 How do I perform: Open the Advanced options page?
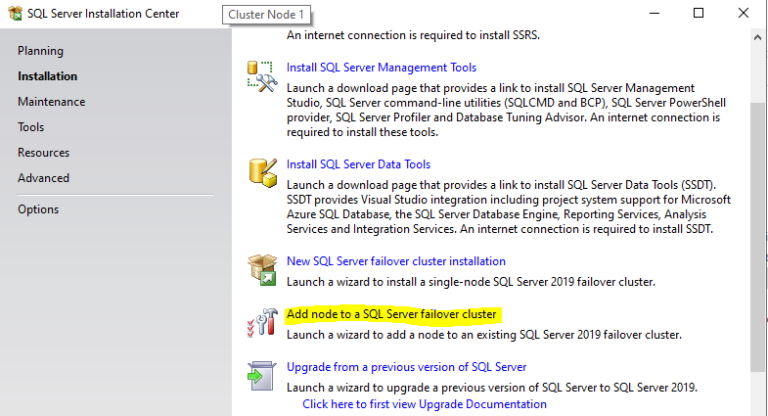click(43, 178)
